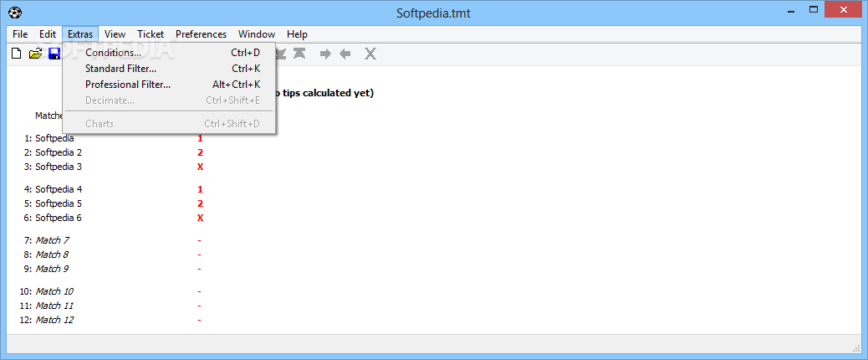This screenshot has height=360, width=868.
Task: Click the grey left arrow toolbar icon
Action: tap(345, 54)
